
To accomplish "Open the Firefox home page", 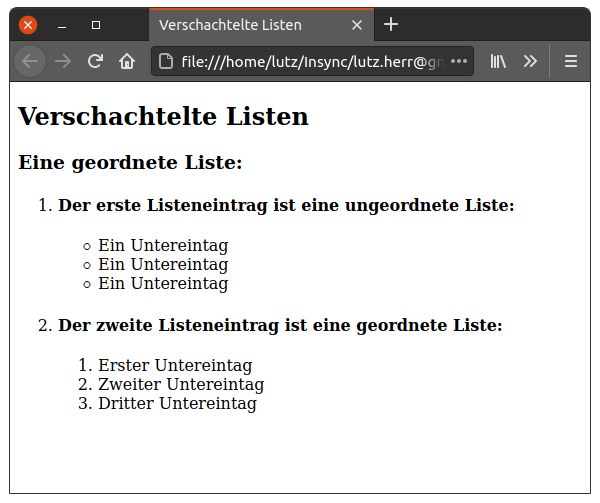I will [127, 61].
